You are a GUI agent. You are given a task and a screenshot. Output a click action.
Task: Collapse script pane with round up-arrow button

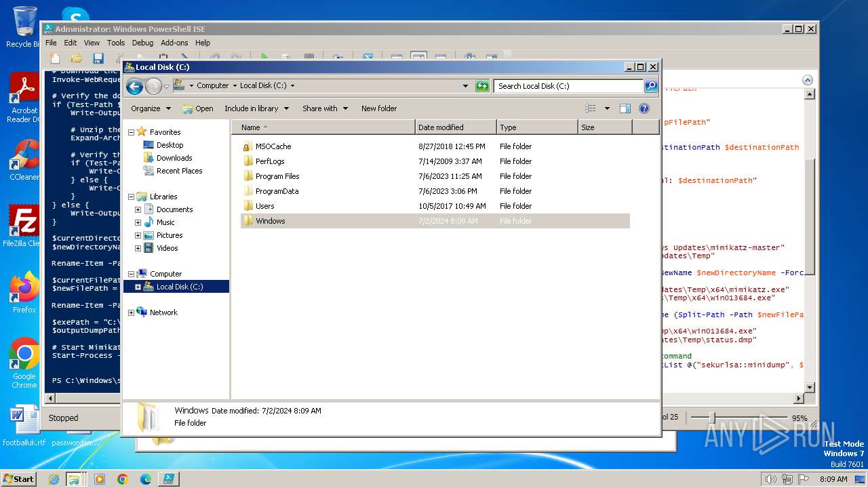[808, 79]
